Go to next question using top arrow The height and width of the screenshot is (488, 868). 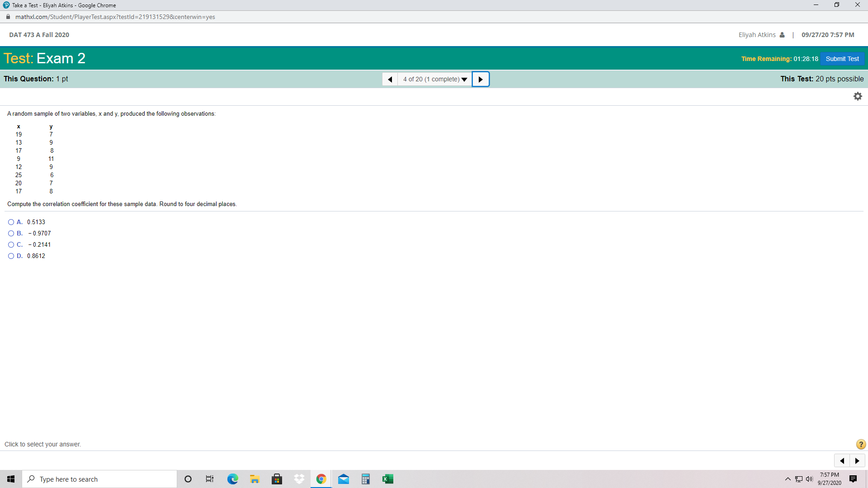point(481,79)
